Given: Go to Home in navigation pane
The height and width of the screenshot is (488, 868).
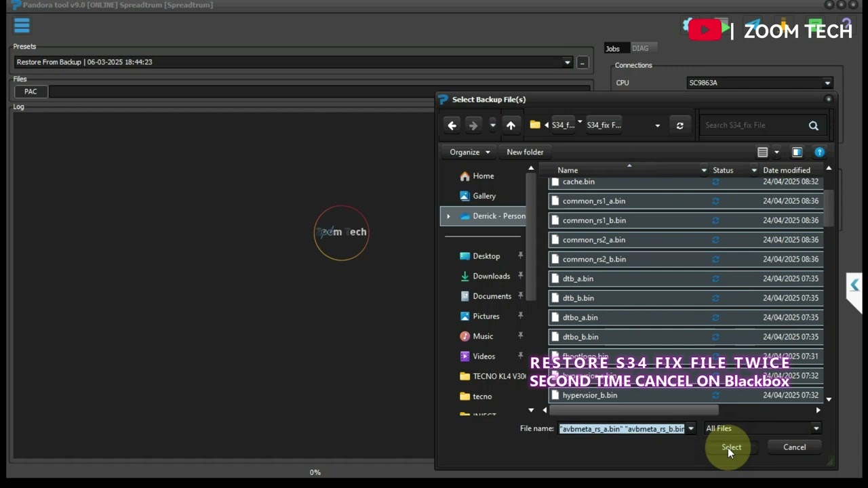Looking at the screenshot, I should (483, 176).
